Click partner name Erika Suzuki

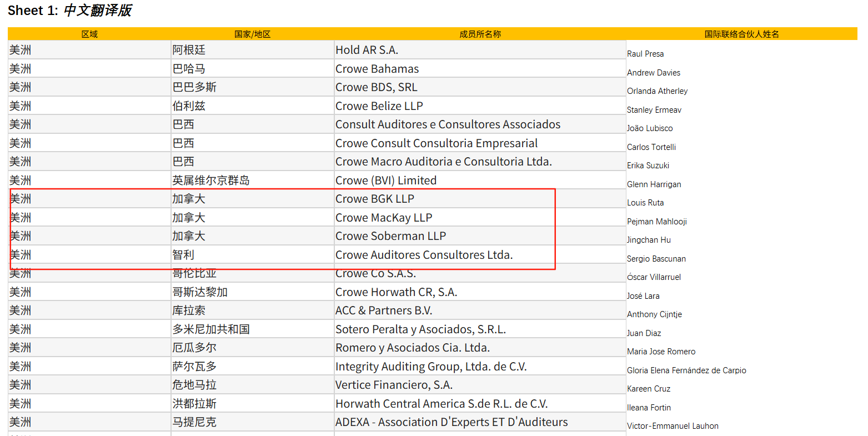(648, 166)
